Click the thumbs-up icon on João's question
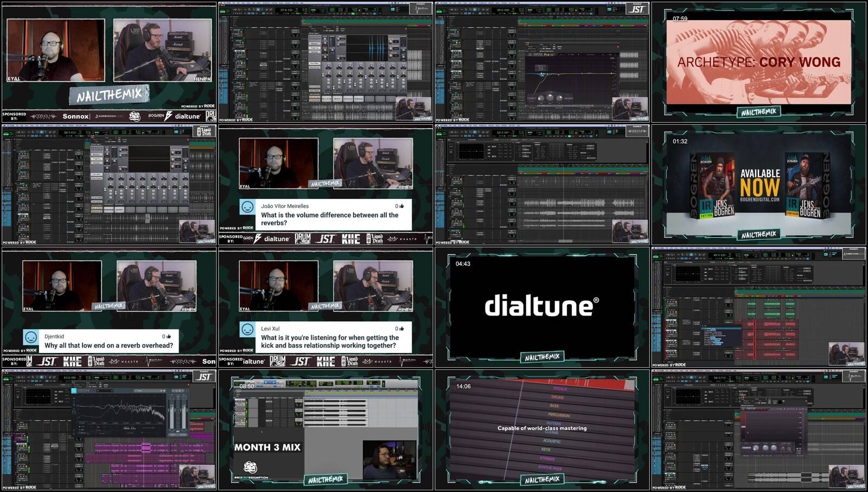Screen dimensions: 868x492 [401, 206]
